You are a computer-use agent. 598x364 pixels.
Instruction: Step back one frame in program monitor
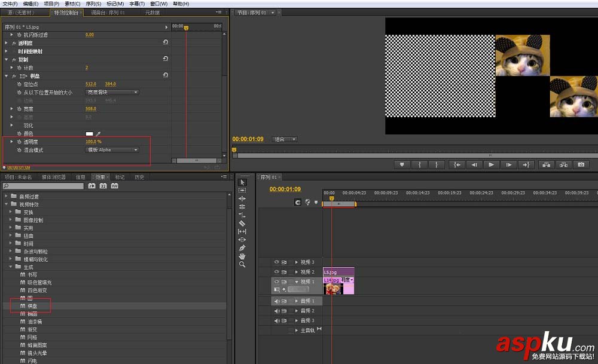pos(474,164)
